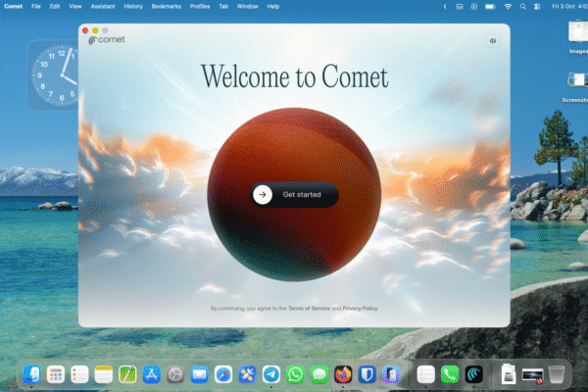Open Finder from the dock
This screenshot has height=392, width=588.
[31, 374]
